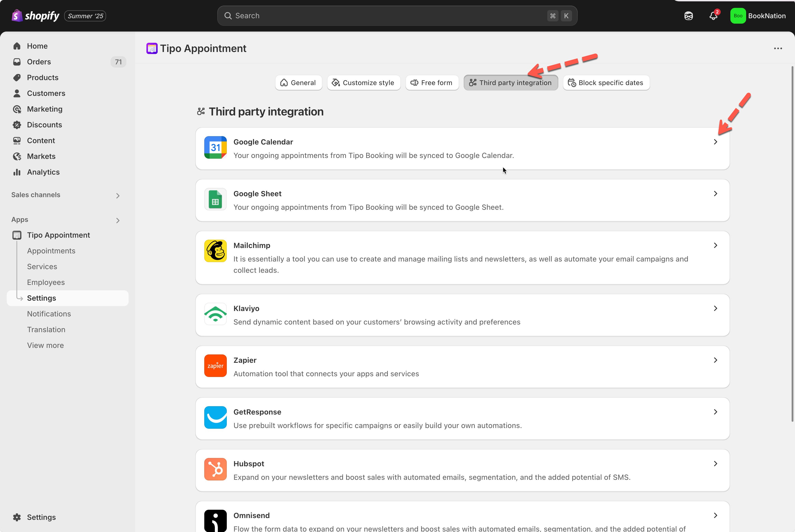Viewport: 795px width, 532px height.
Task: Click the GetResponse app icon
Action: (215, 417)
